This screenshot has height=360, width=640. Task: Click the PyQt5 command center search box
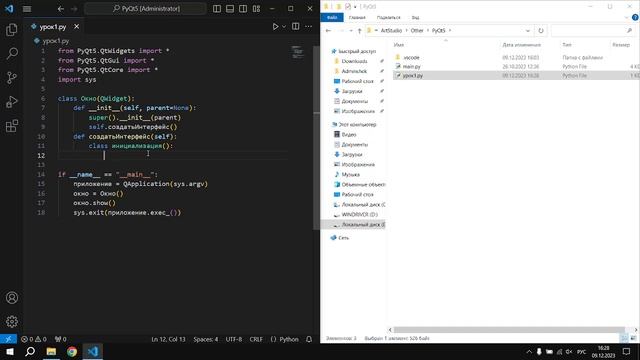[x=145, y=9]
